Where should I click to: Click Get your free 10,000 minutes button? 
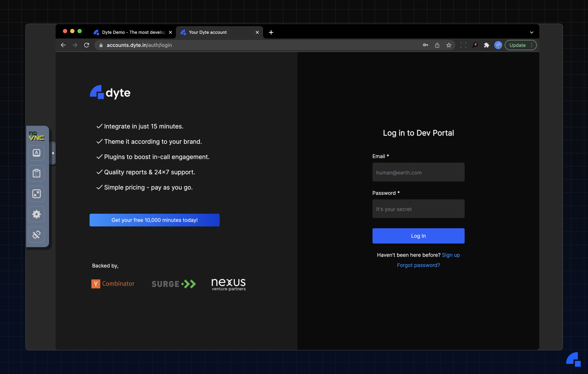(154, 220)
